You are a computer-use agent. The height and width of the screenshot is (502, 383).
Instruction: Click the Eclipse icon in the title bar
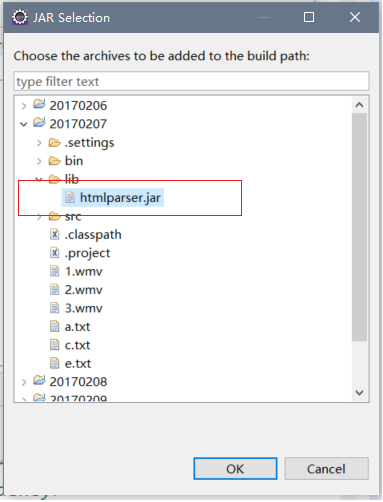click(20, 17)
